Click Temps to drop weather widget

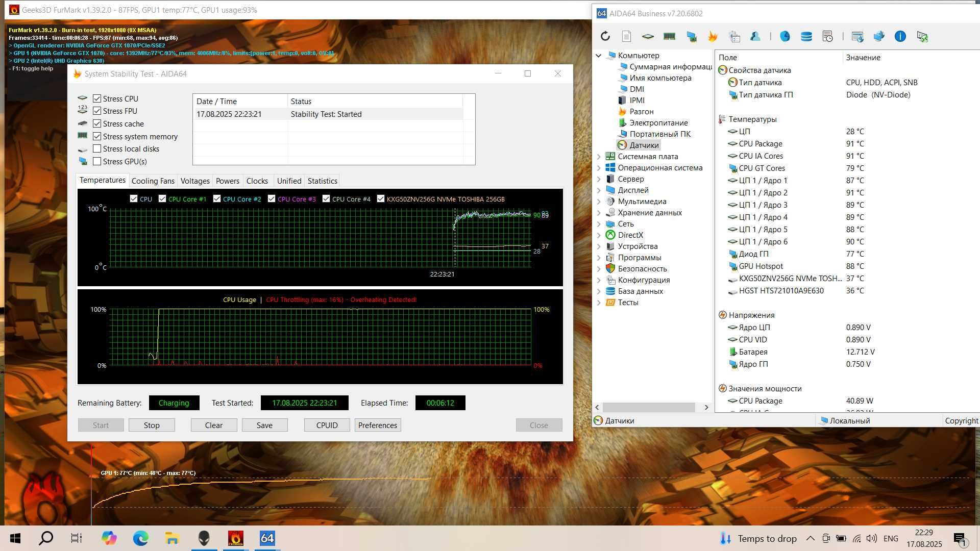pyautogui.click(x=758, y=538)
